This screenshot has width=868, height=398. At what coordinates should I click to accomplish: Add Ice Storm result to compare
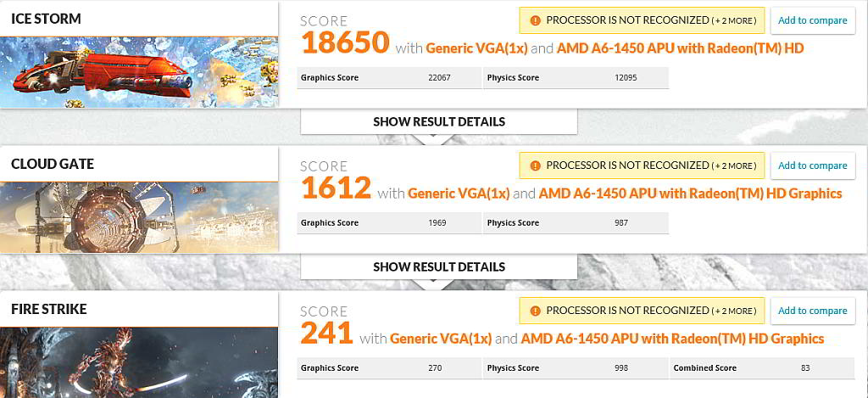(812, 20)
